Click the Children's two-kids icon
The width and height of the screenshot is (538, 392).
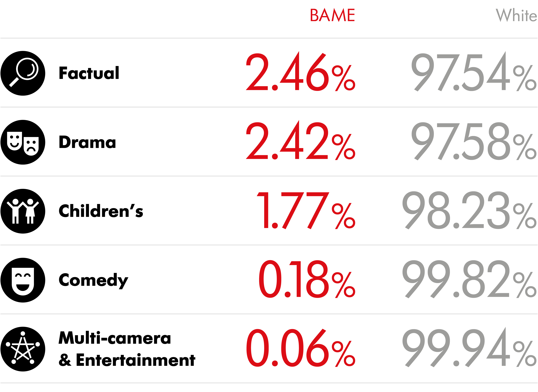point(23,211)
